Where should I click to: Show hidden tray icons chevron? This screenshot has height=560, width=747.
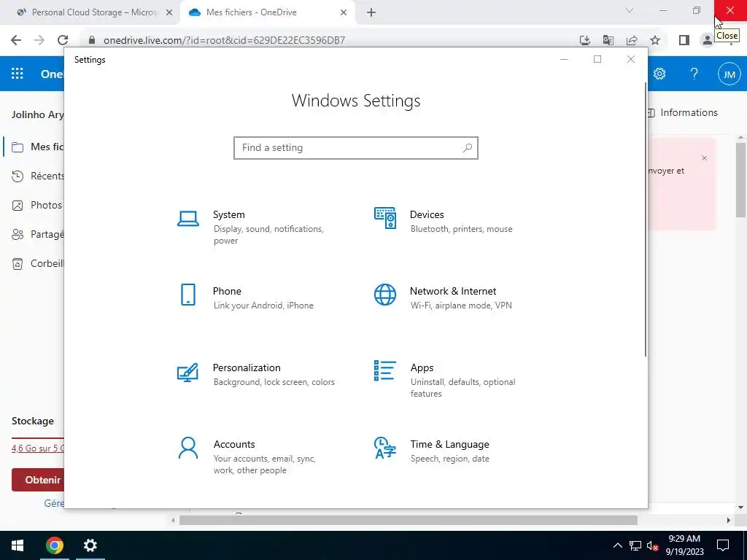click(x=617, y=545)
